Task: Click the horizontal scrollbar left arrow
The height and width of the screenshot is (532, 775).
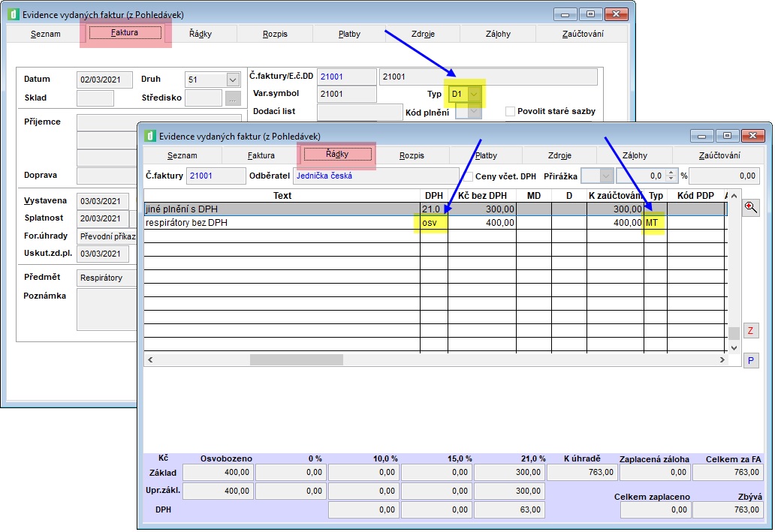Action: pyautogui.click(x=150, y=359)
